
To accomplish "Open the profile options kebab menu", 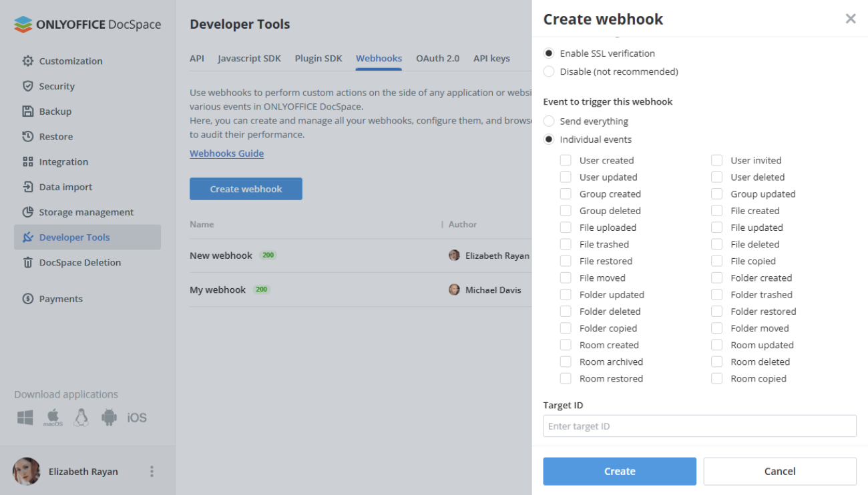I will point(152,471).
